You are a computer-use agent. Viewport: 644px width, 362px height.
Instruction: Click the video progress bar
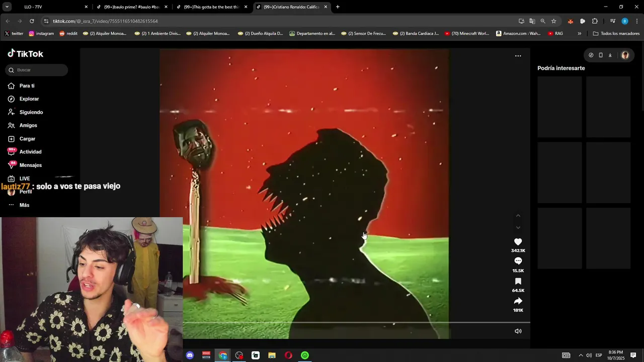356,322
